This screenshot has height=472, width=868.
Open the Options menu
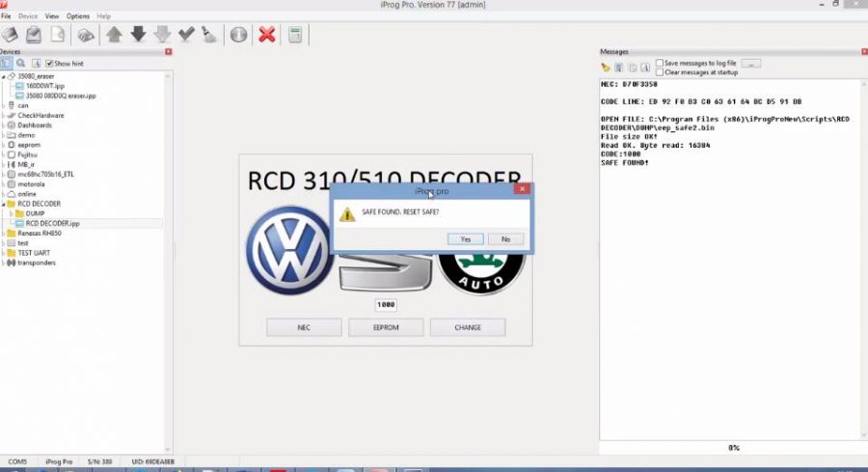[x=78, y=16]
